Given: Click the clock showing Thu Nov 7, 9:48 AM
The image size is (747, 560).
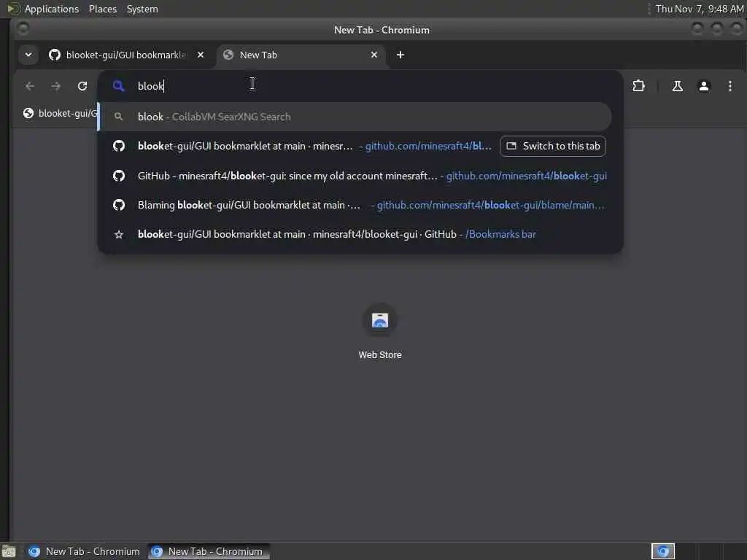Looking at the screenshot, I should [x=699, y=9].
